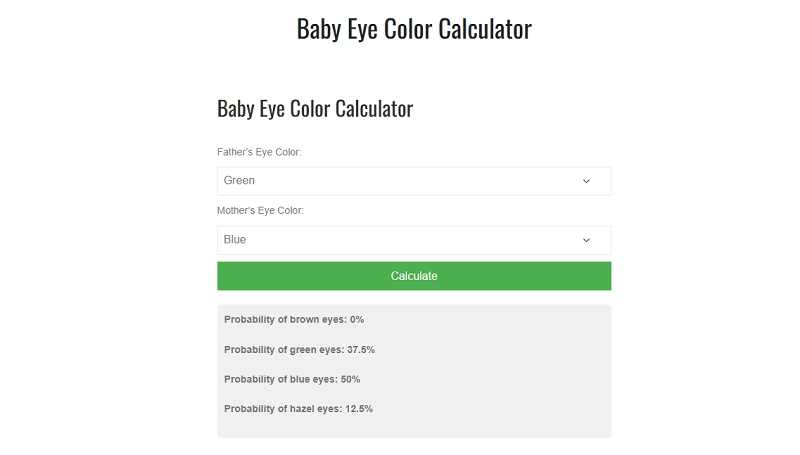Screen dimensions: 800x455
Task: Open the Father's Eye Color dropdown
Action: click(x=413, y=181)
